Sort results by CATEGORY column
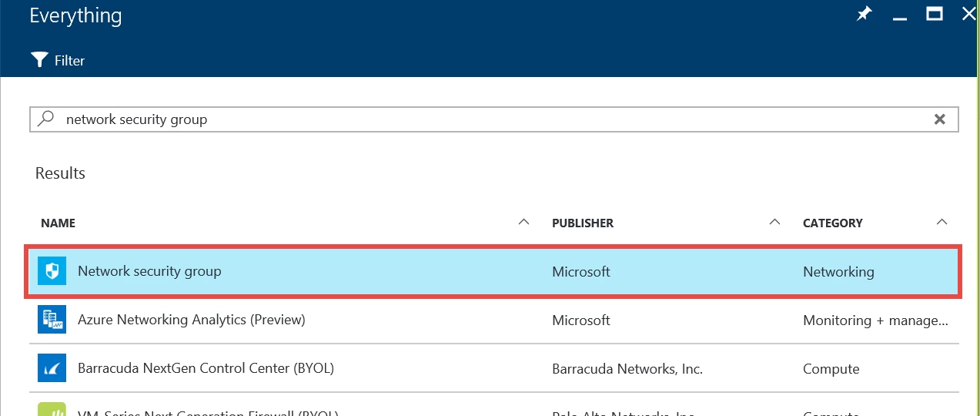This screenshot has height=416, width=980. coord(833,223)
